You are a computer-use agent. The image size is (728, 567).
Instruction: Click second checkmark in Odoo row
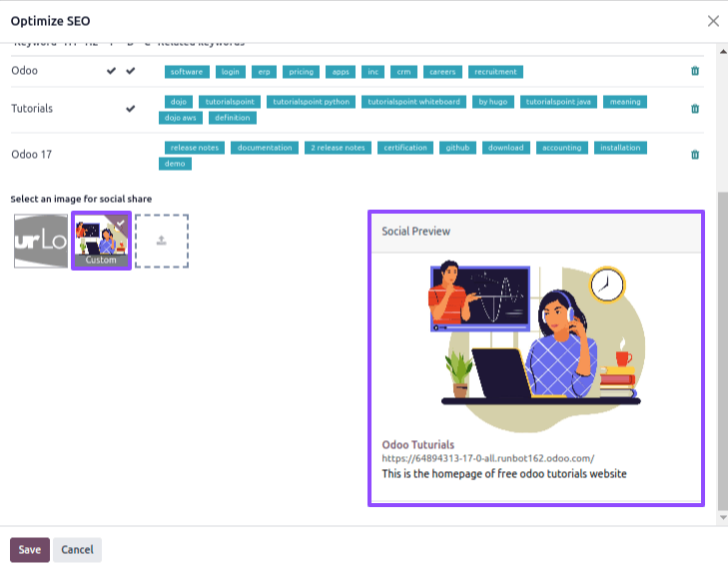pos(131,71)
